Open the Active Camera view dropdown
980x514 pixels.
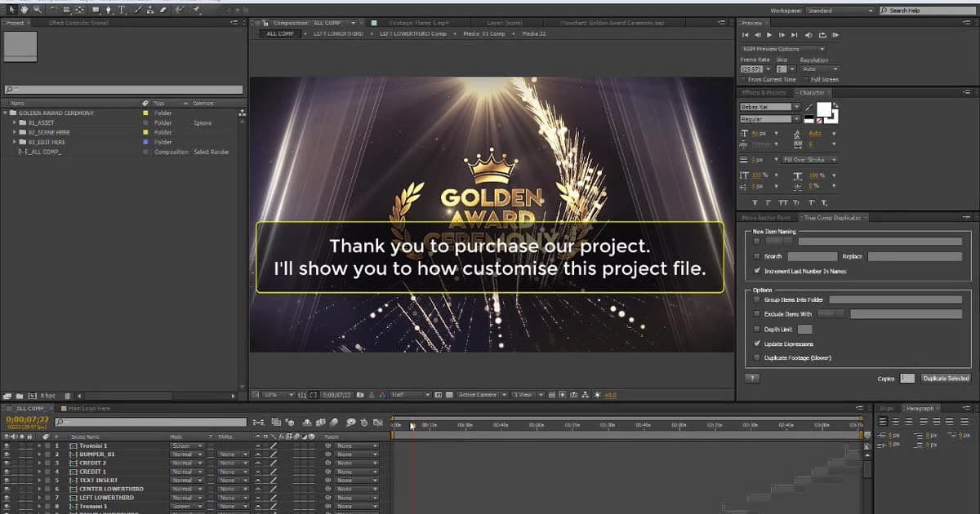coord(482,395)
